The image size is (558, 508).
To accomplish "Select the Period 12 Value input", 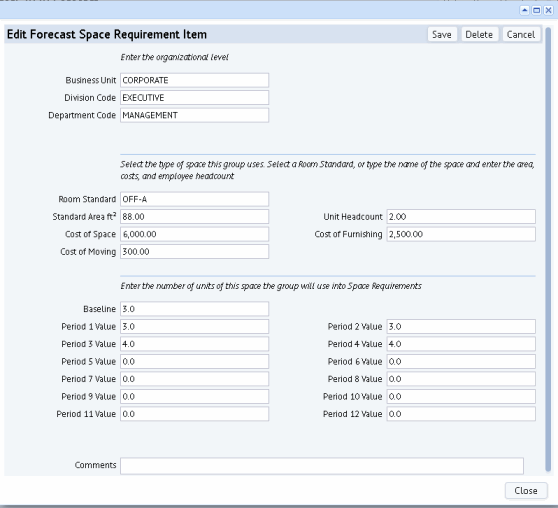I will (461, 414).
